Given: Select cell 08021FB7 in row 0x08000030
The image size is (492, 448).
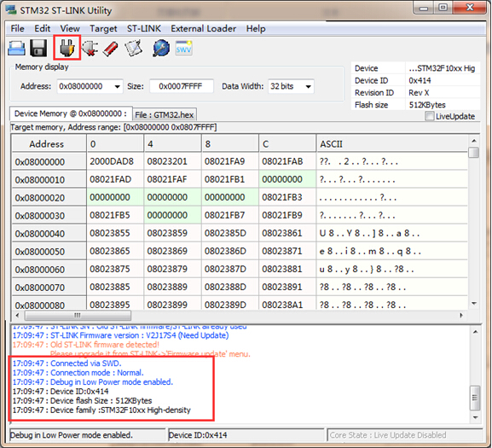Looking at the screenshot, I should (x=230, y=215).
